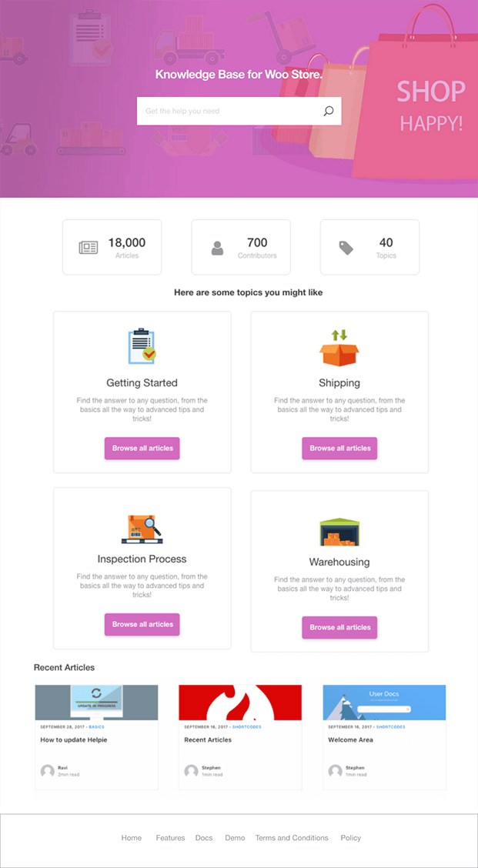
Task: Browse all articles under Getting Started
Action: (142, 449)
